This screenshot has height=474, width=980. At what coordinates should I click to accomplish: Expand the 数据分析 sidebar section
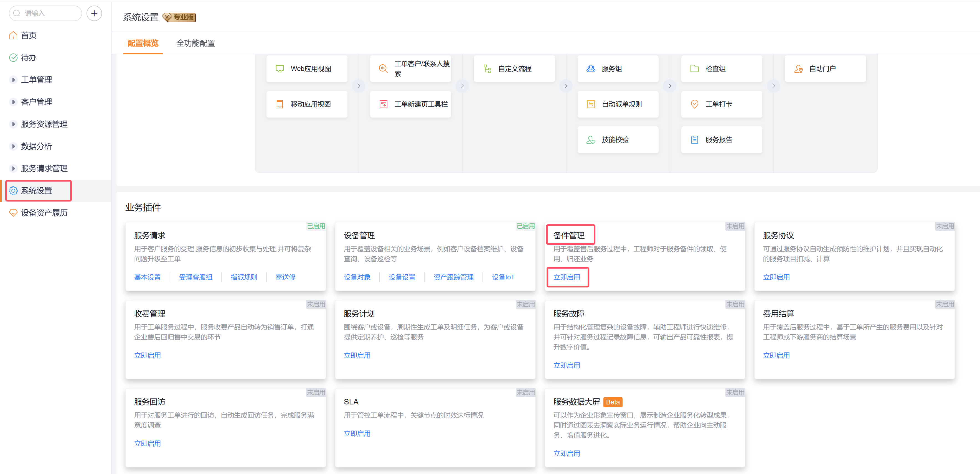click(x=13, y=146)
